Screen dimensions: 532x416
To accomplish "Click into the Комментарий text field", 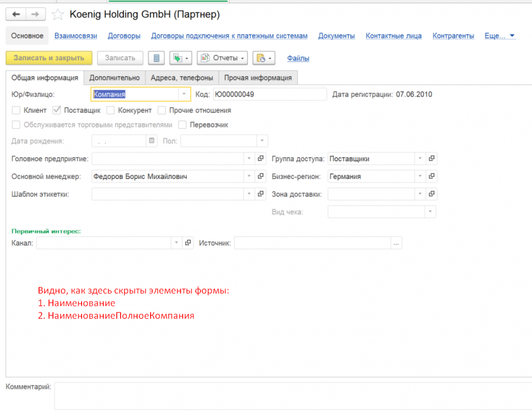I will tap(291, 395).
